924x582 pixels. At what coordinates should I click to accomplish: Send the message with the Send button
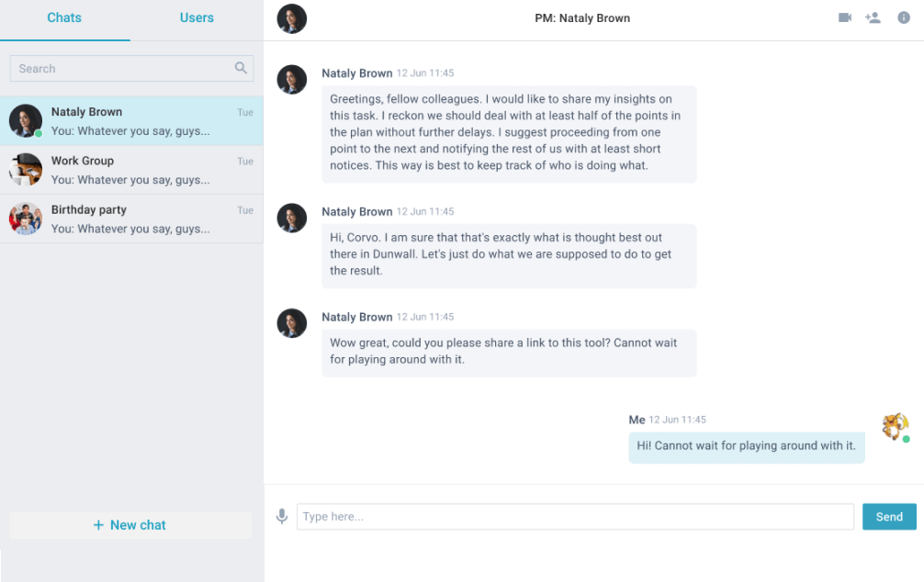889,517
